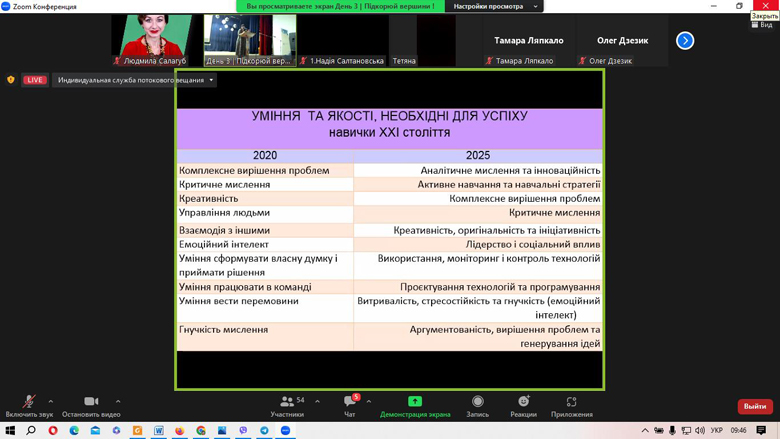Screen dimensions: 780x439
Task: Start sharing with Демонстрация экрана
Action: 415,406
